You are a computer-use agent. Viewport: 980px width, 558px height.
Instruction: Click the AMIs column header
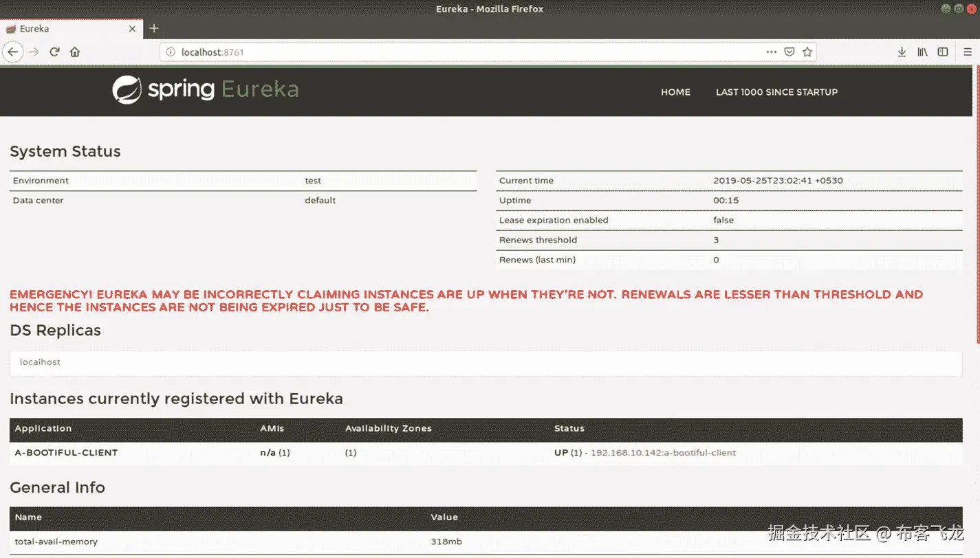[x=272, y=428]
